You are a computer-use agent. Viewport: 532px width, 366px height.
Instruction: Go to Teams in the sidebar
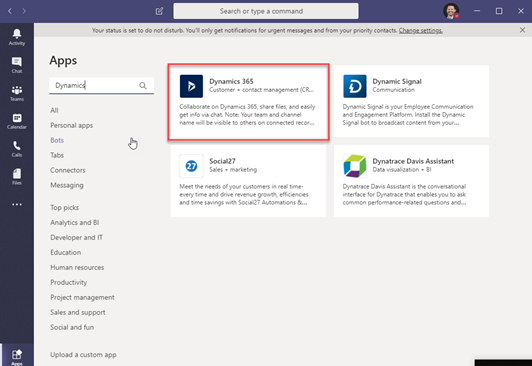tap(17, 93)
